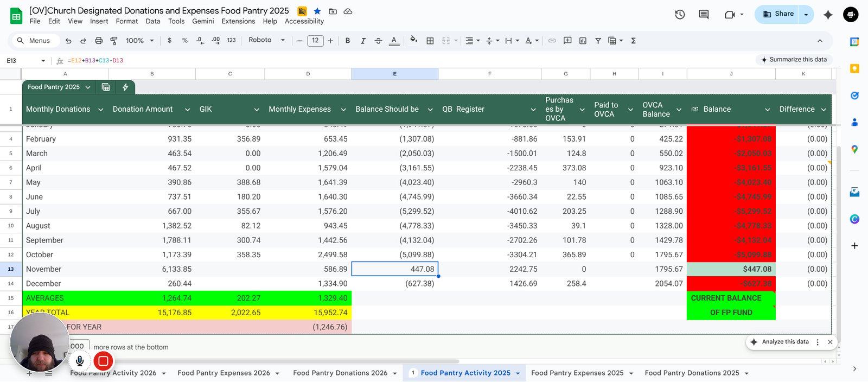Insert a chart

tap(583, 41)
